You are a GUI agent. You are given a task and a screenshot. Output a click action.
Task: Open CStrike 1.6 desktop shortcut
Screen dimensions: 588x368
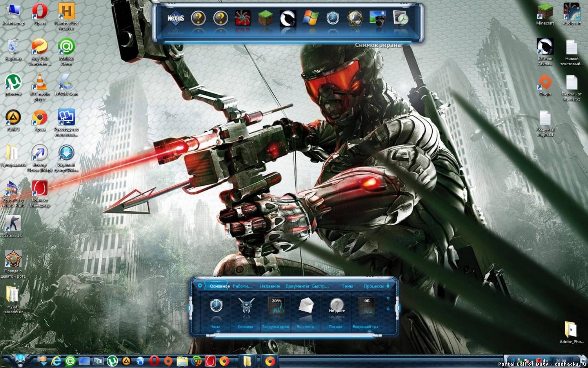(13, 227)
